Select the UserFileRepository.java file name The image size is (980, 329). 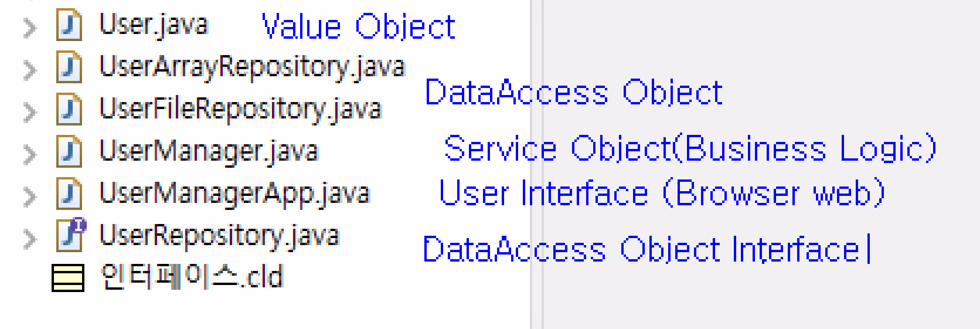click(x=240, y=110)
